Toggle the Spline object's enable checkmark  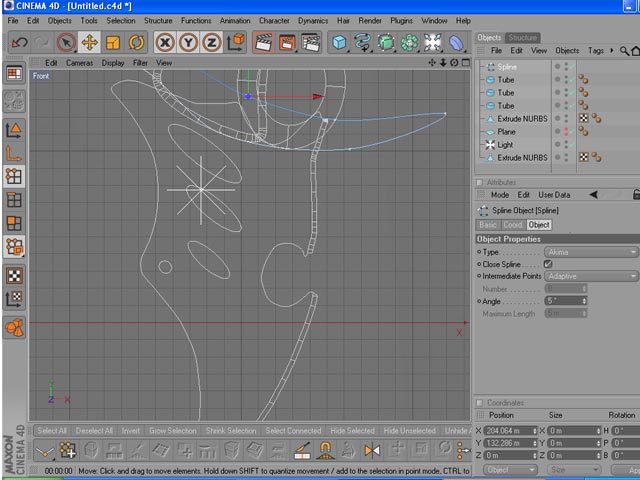573,67
